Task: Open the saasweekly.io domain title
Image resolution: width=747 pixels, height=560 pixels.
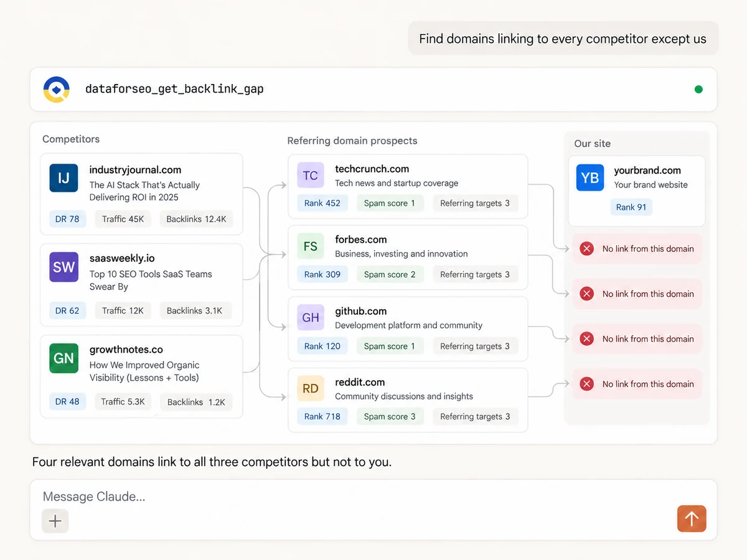Action: [x=122, y=258]
